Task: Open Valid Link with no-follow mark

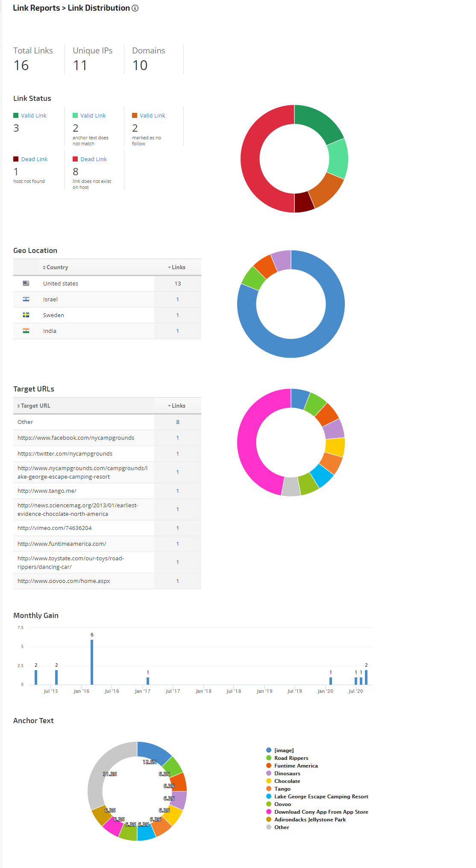Action: [152, 115]
